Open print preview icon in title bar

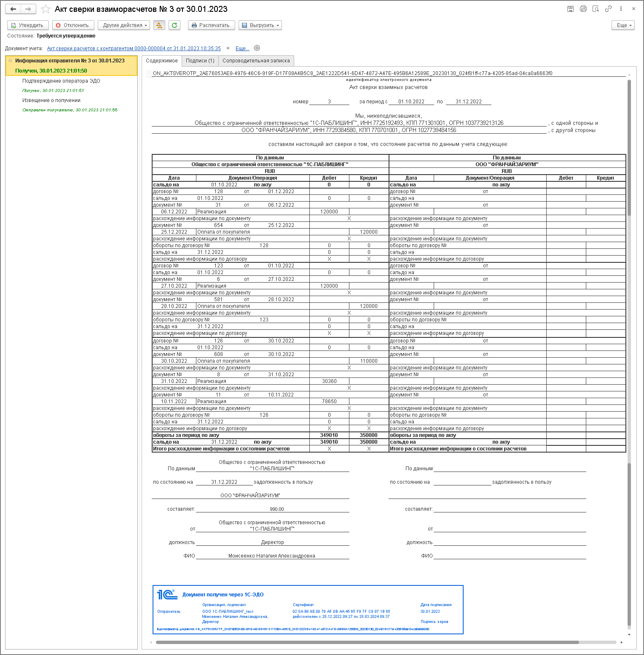coord(596,9)
